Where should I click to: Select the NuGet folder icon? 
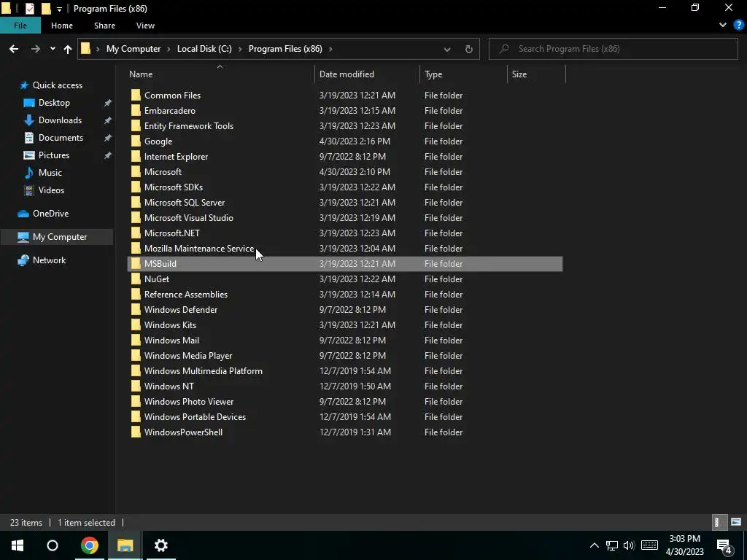[136, 279]
